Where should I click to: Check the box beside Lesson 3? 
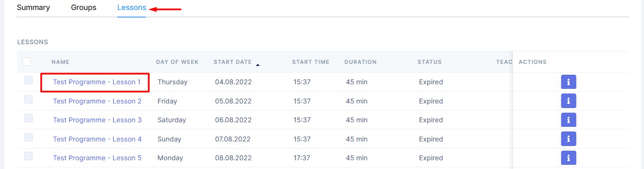[28, 118]
